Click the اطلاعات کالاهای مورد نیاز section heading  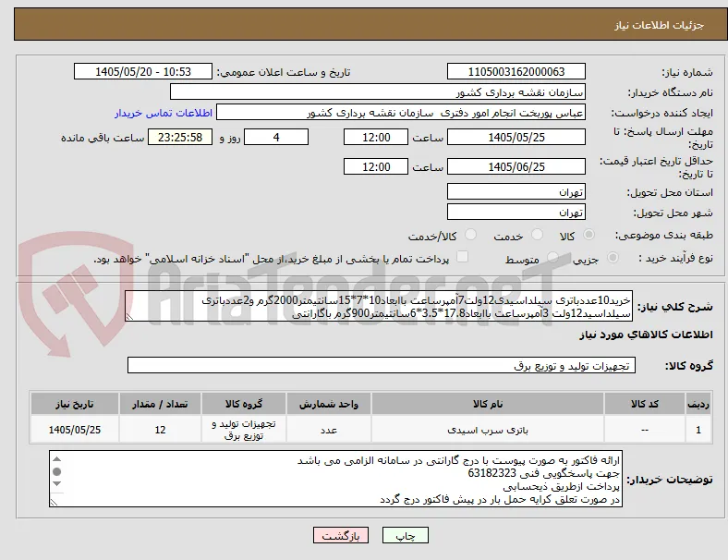click(x=646, y=335)
